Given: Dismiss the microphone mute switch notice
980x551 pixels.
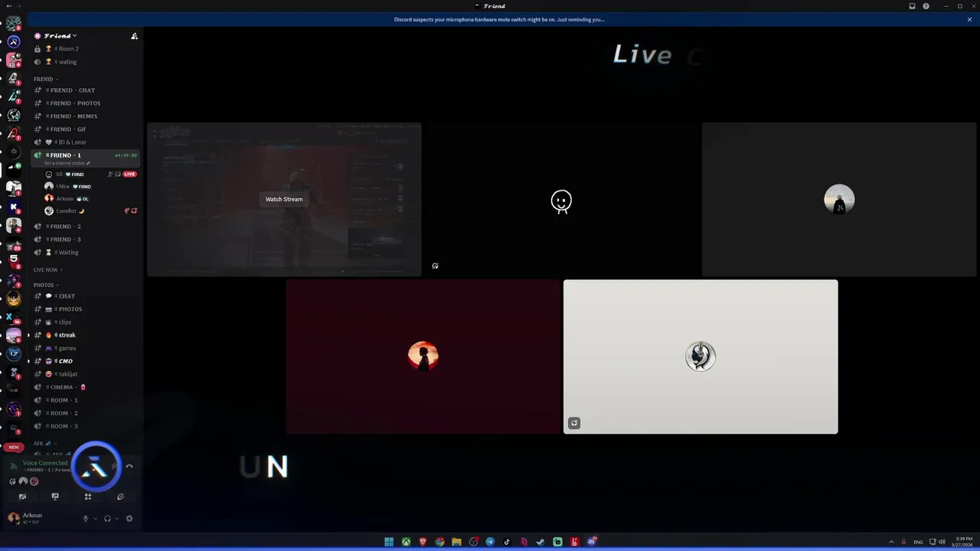Looking at the screenshot, I should click(969, 20).
